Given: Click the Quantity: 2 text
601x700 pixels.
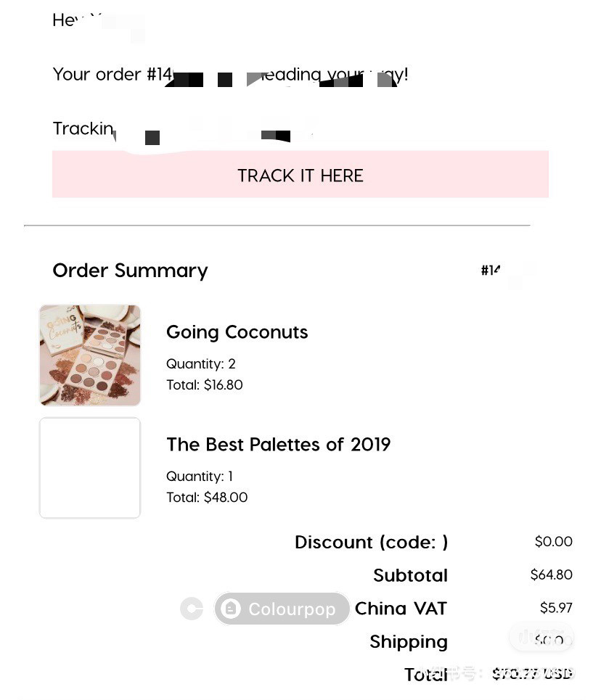Looking at the screenshot, I should (200, 364).
